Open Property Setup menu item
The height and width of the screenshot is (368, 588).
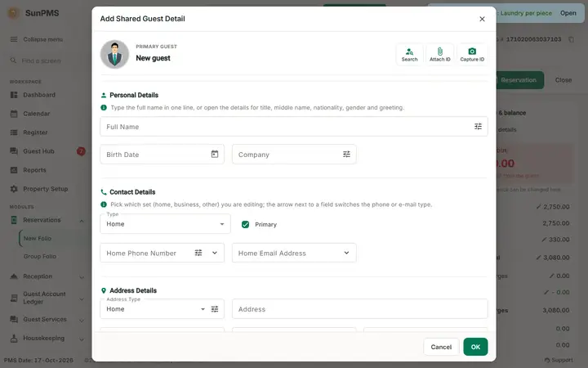pos(46,189)
